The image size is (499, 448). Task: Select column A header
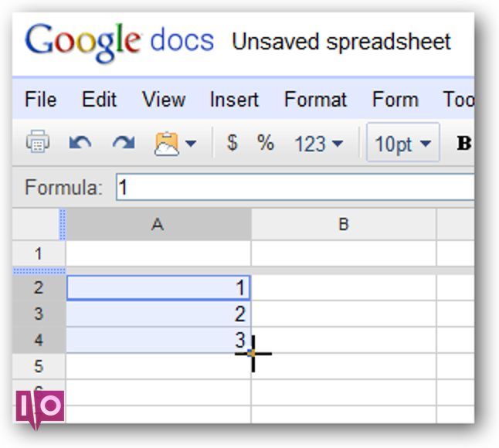coord(158,225)
